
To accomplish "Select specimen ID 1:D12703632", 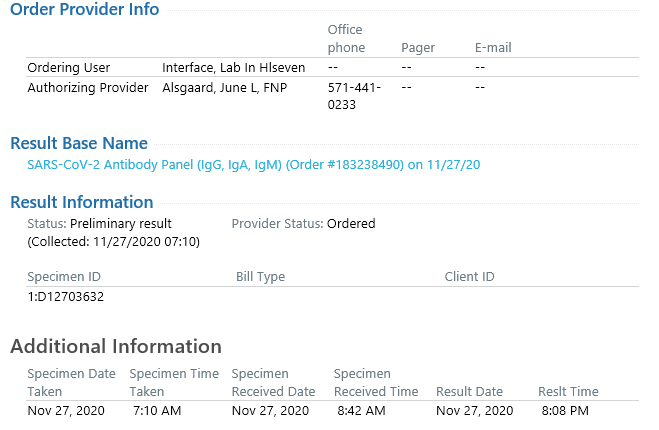I will coord(66,297).
